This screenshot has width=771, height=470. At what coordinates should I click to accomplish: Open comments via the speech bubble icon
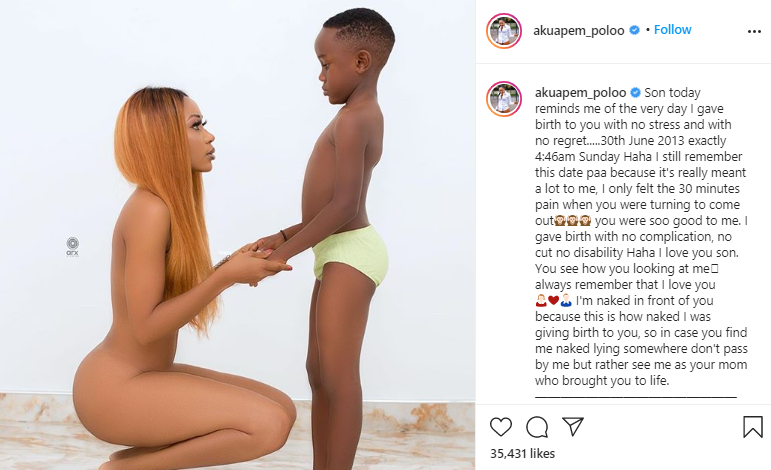pos(537,427)
